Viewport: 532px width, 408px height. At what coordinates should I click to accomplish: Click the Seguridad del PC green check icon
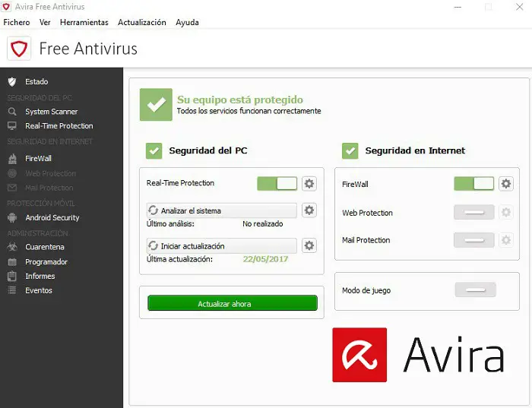pos(154,150)
